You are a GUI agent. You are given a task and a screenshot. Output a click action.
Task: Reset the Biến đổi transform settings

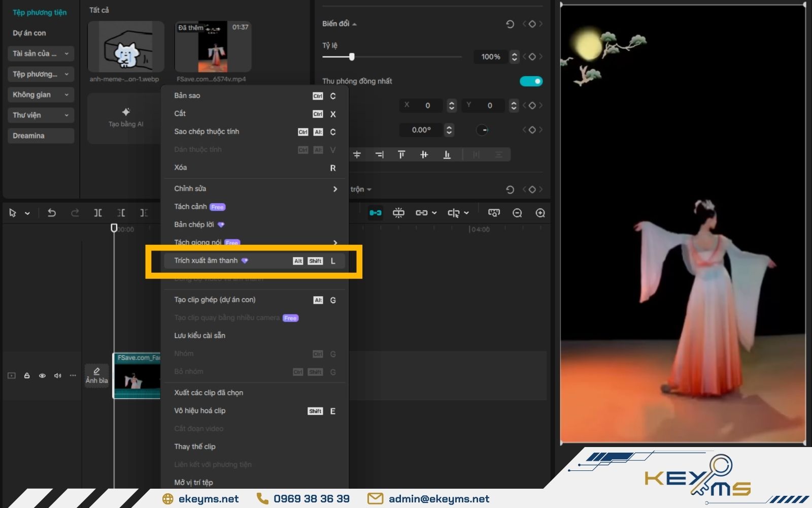tap(510, 24)
